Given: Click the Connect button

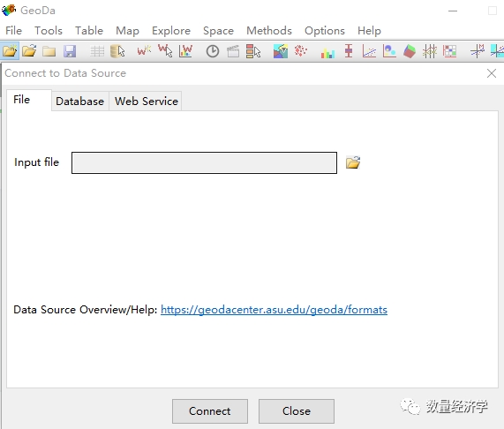Looking at the screenshot, I should click(210, 411).
